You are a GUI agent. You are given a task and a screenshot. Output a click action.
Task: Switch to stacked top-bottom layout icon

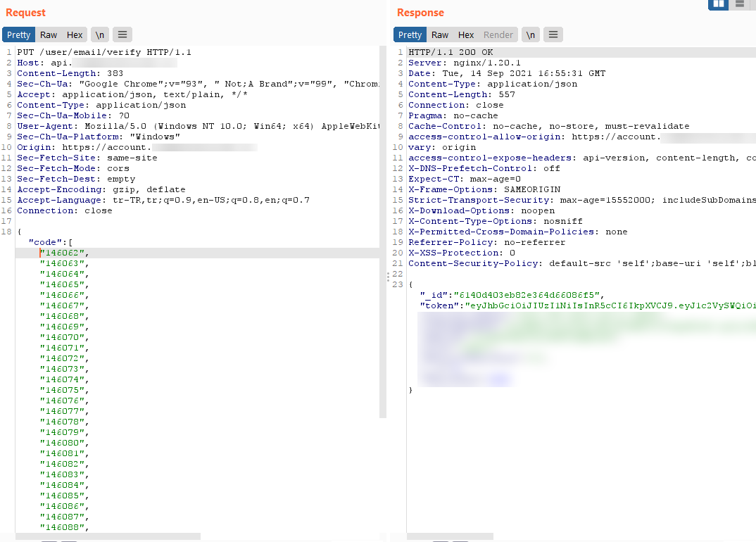click(740, 4)
